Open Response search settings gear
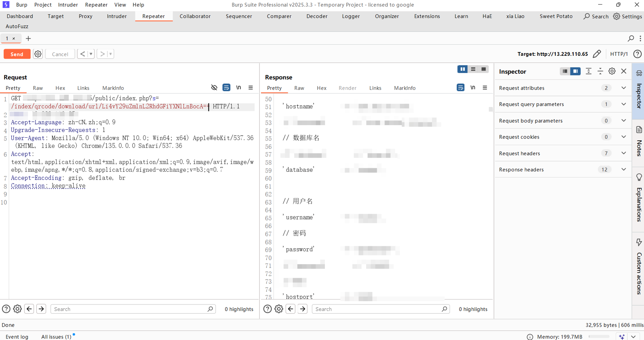 [279, 309]
